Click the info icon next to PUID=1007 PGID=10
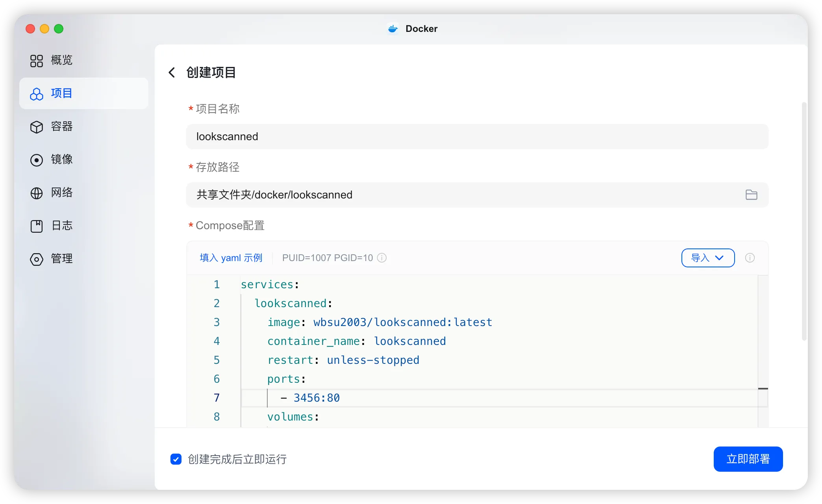The height and width of the screenshot is (504, 822). pyautogui.click(x=382, y=258)
